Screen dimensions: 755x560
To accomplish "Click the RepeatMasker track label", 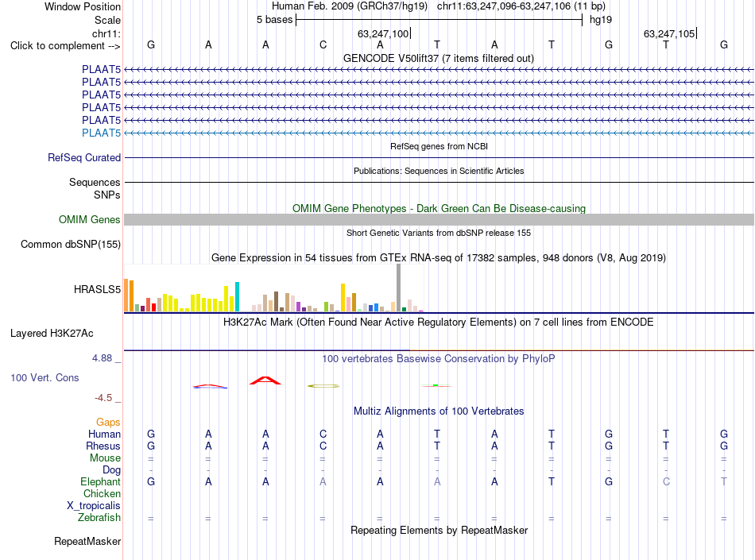I will tap(87, 541).
